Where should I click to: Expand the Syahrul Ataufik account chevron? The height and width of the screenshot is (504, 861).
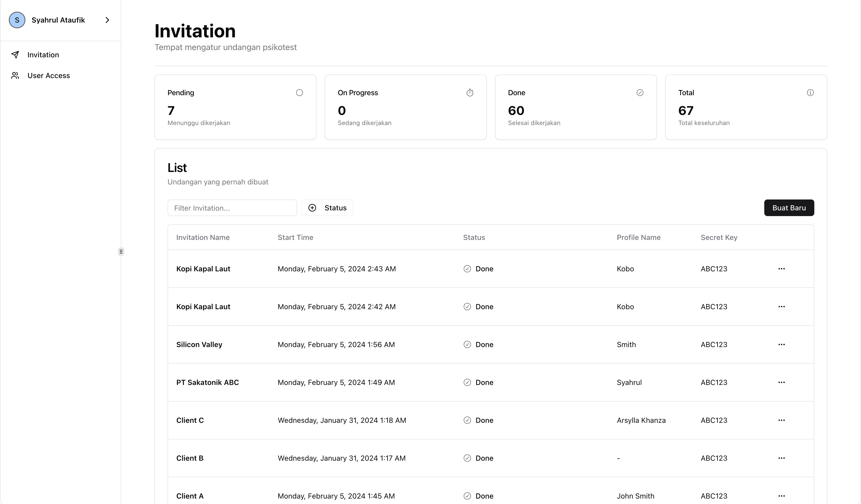(x=107, y=20)
